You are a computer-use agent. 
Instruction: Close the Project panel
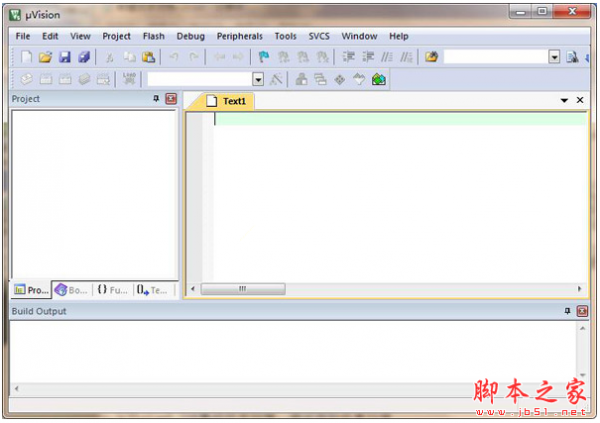pyautogui.click(x=170, y=99)
